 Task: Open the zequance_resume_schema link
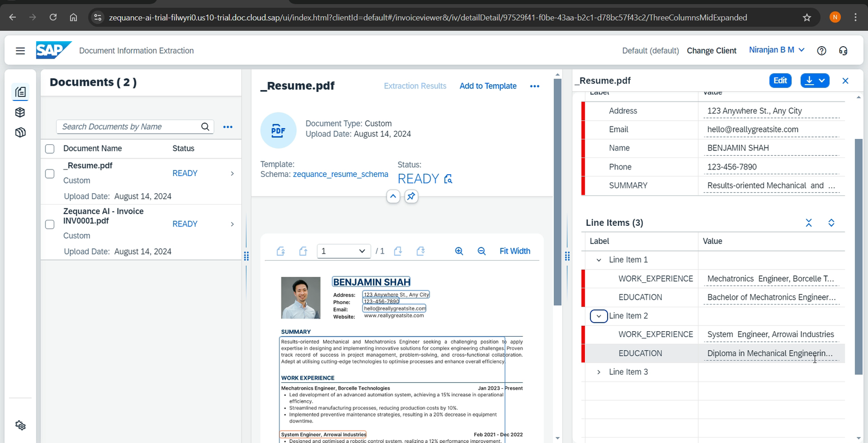(x=341, y=174)
